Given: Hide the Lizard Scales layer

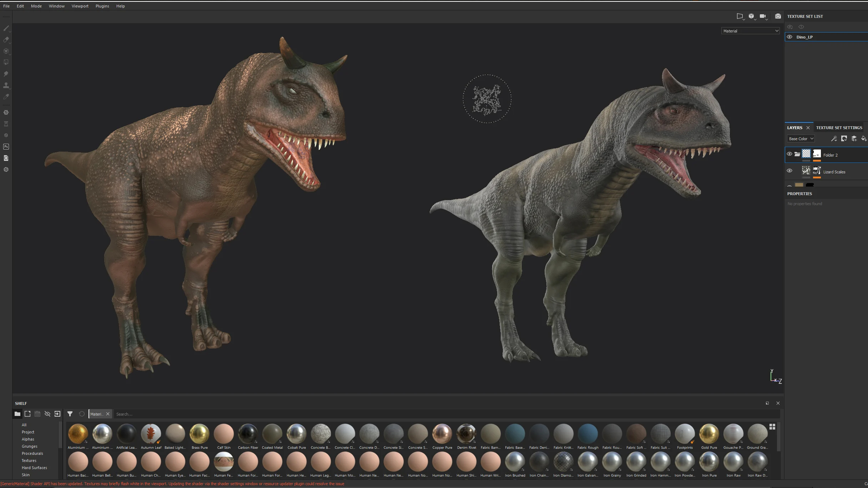Looking at the screenshot, I should click(789, 171).
